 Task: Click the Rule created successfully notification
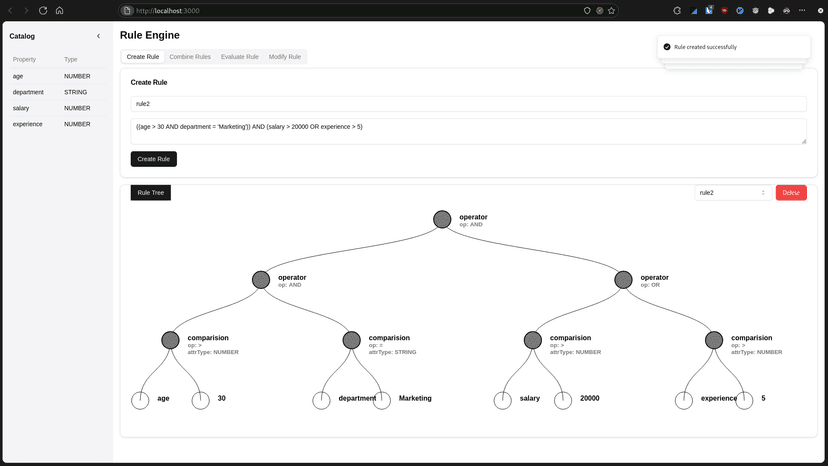tap(734, 47)
